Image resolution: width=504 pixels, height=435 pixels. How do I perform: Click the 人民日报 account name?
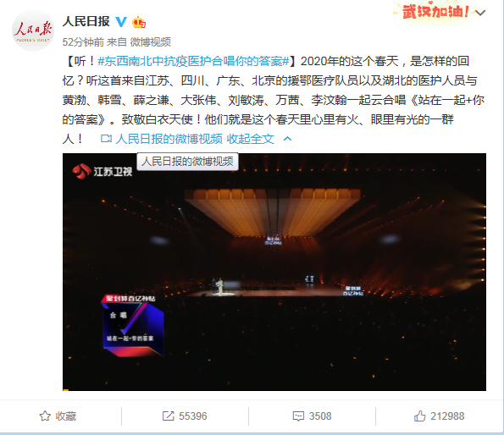click(x=86, y=21)
